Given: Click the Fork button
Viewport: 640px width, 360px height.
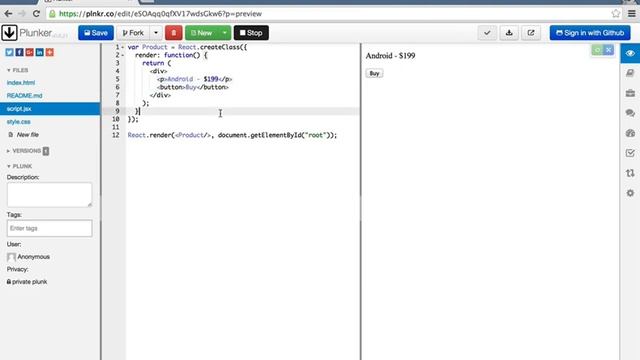Looking at the screenshot, I should coord(133,33).
